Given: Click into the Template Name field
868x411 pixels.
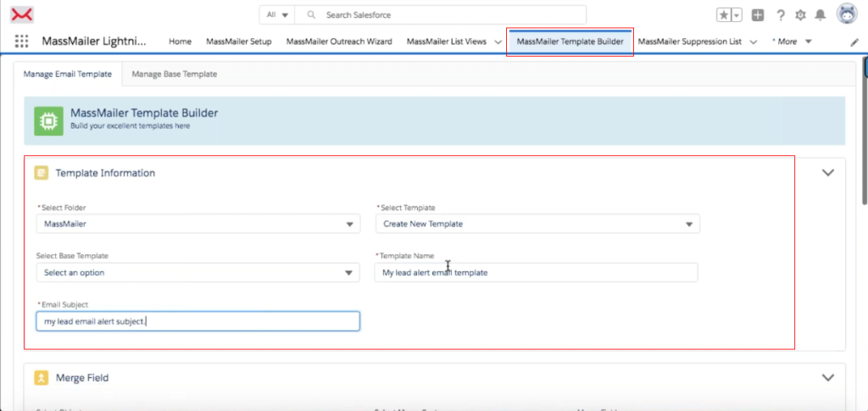Looking at the screenshot, I should tap(536, 273).
